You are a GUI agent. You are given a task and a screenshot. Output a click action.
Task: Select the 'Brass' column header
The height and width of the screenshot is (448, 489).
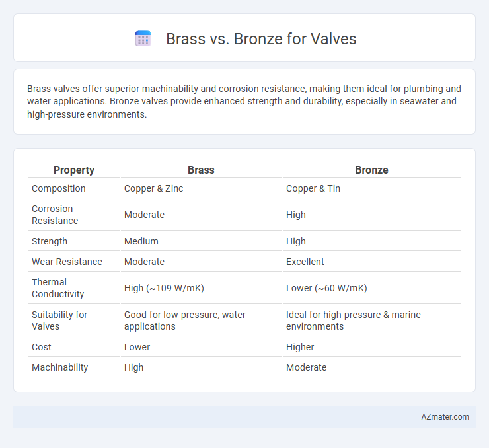(x=201, y=170)
